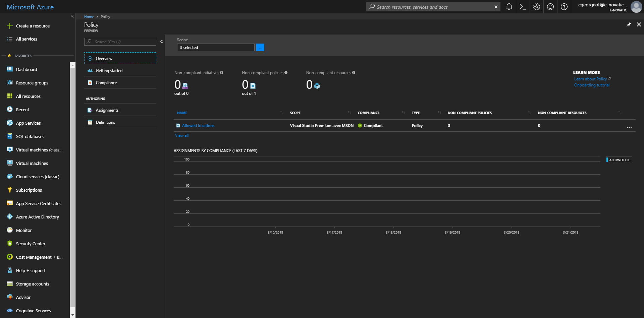The height and width of the screenshot is (318, 644).
Task: Select Assignments under Authoring
Action: 107,110
